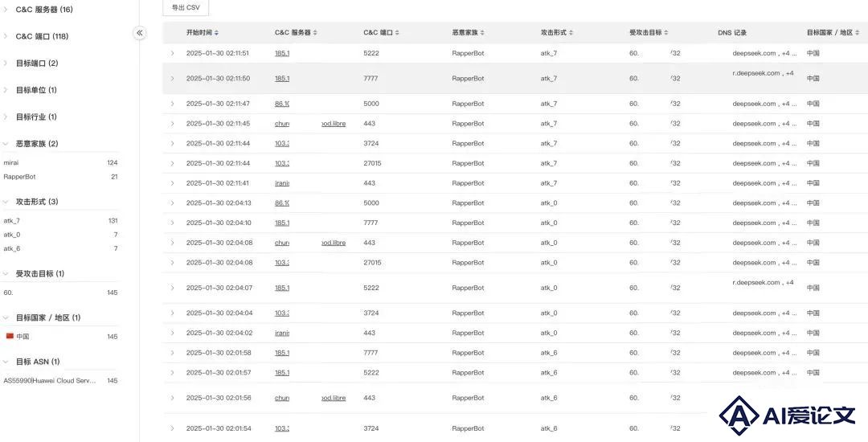Expand the row dated 2025-01-30 02:01:56
Screen dimensions: 868x442
(173, 399)
